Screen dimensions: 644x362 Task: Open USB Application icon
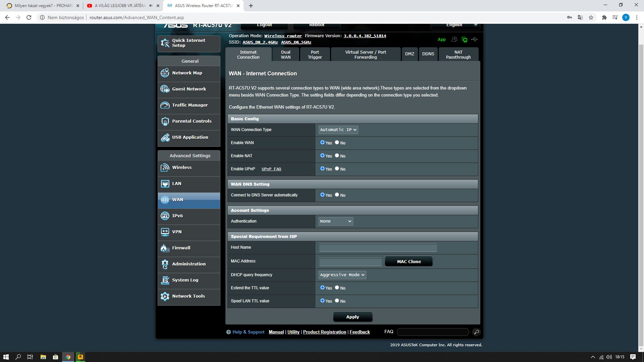(165, 137)
